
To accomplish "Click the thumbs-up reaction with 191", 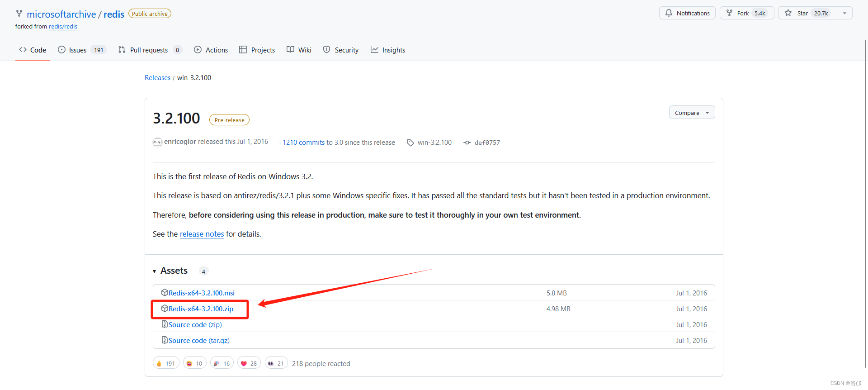I will click(166, 363).
